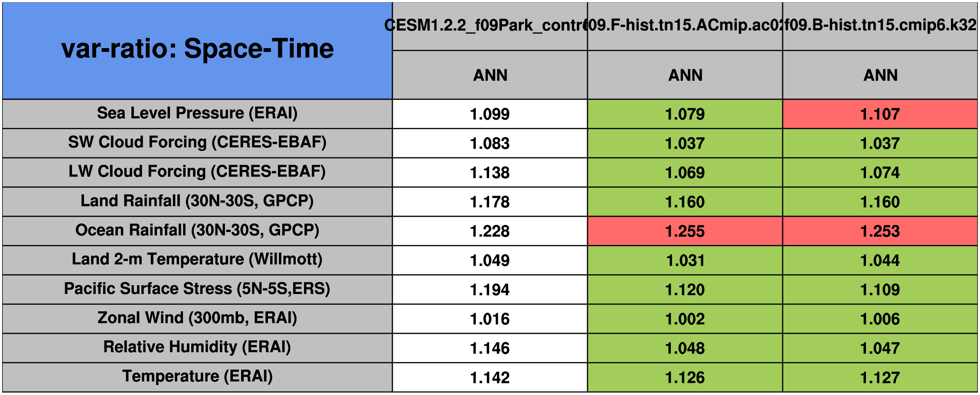Open the SW Cloud Forcing (CERES-EBAF) row

[197, 142]
